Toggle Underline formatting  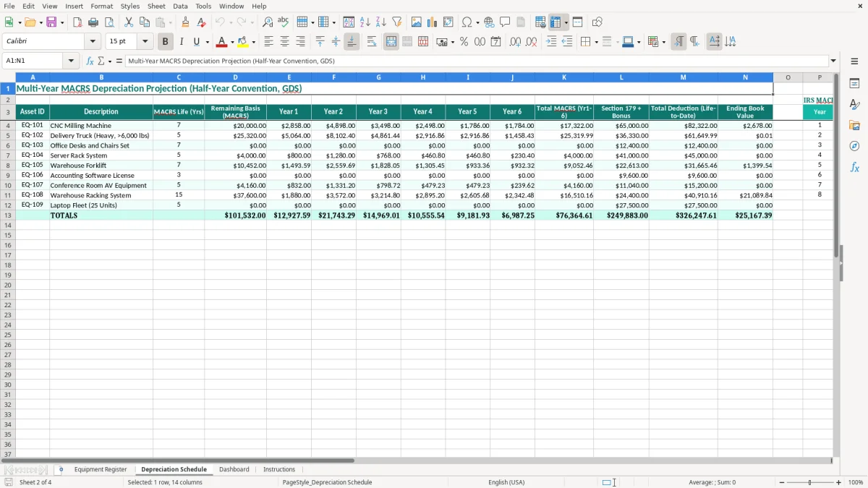click(x=196, y=42)
